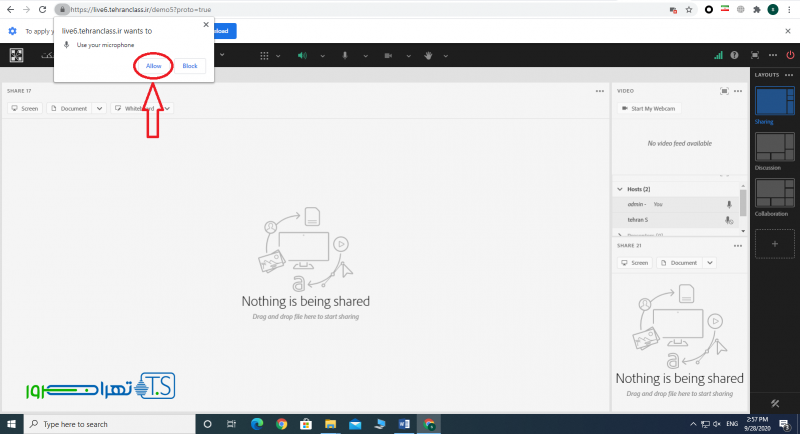Click Allow in the microphone permission popup

[x=153, y=65]
